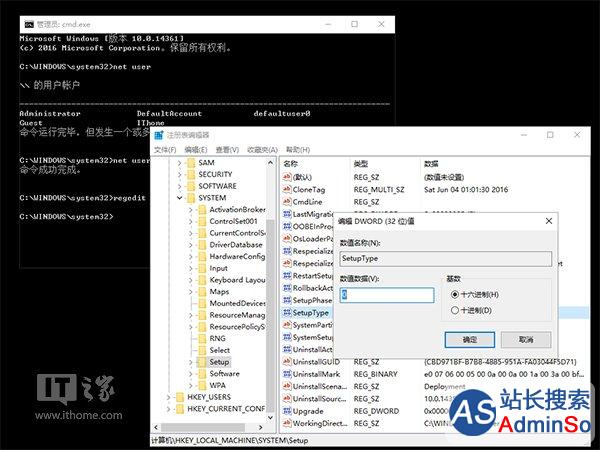Click the CloneTag string value icon
The width and height of the screenshot is (600, 450).
point(287,189)
